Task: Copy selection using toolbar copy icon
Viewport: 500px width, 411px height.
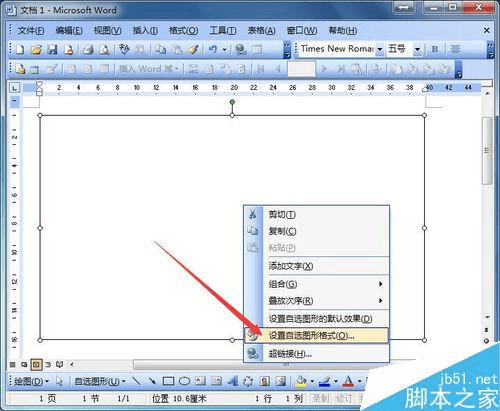Action: [x=161, y=50]
